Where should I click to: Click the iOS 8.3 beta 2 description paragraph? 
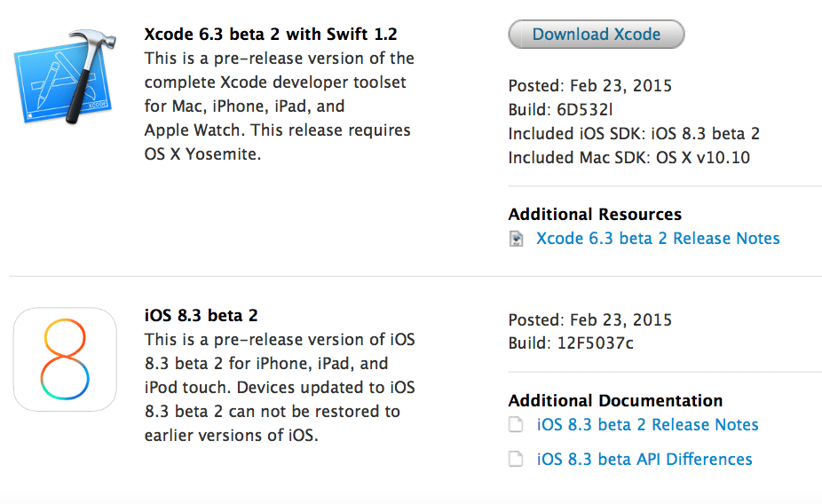pos(279,388)
